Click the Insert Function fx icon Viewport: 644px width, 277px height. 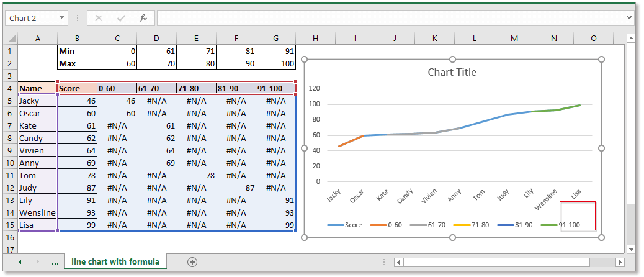tap(143, 18)
